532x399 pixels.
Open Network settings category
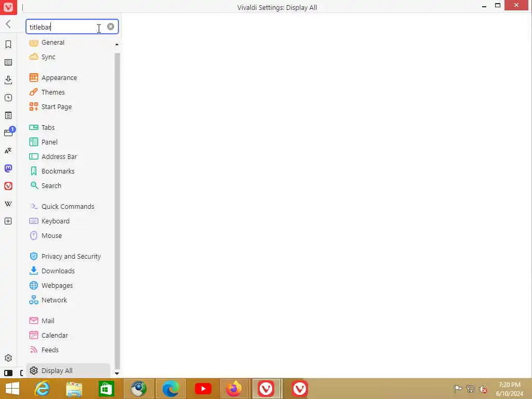tap(68, 300)
